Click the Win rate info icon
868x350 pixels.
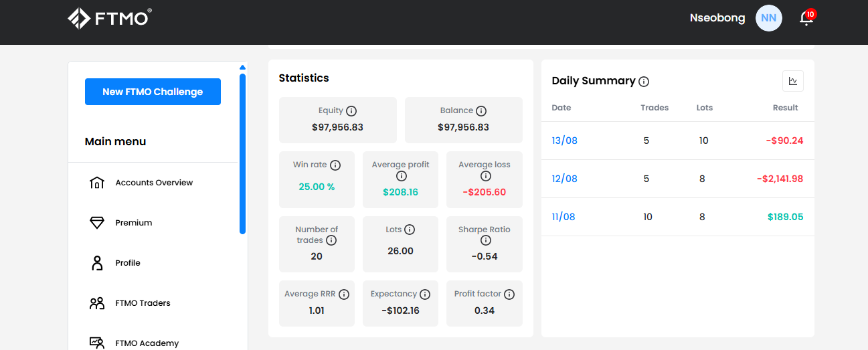pyautogui.click(x=335, y=165)
